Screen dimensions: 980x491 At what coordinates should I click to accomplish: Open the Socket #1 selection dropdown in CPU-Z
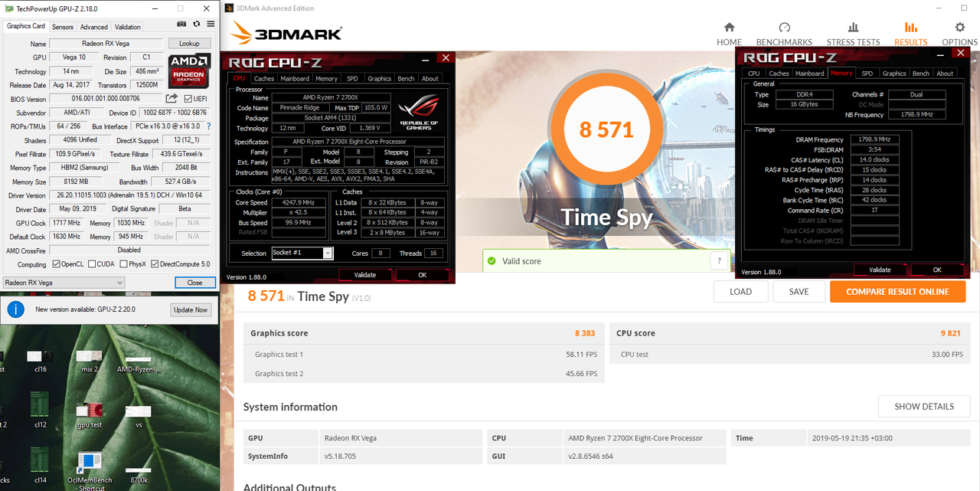(x=302, y=253)
